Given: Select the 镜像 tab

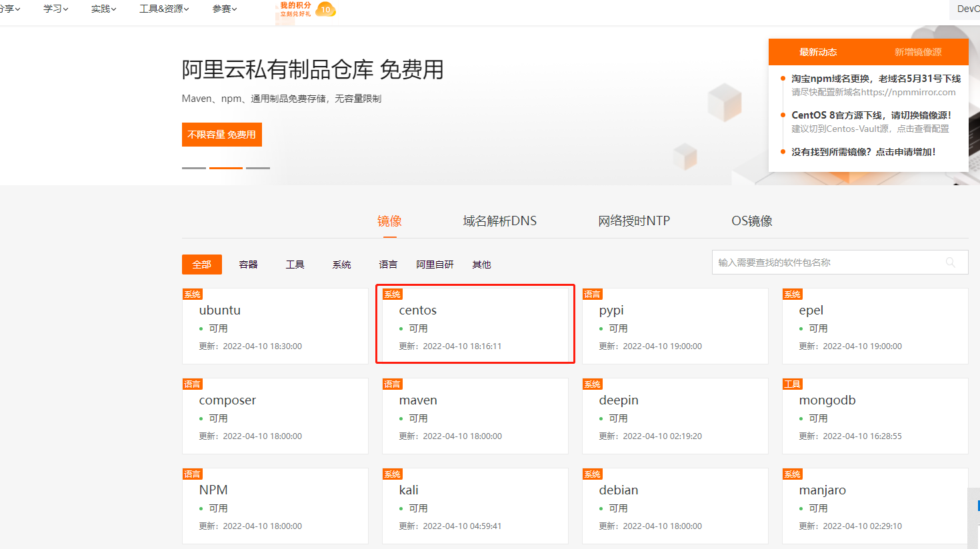Looking at the screenshot, I should [389, 221].
